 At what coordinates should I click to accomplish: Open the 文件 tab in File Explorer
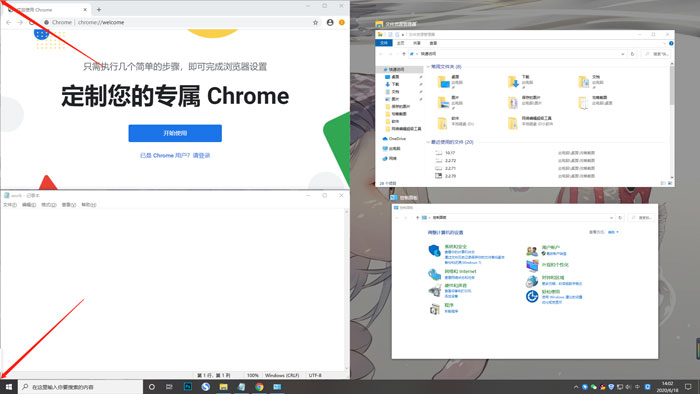(384, 43)
